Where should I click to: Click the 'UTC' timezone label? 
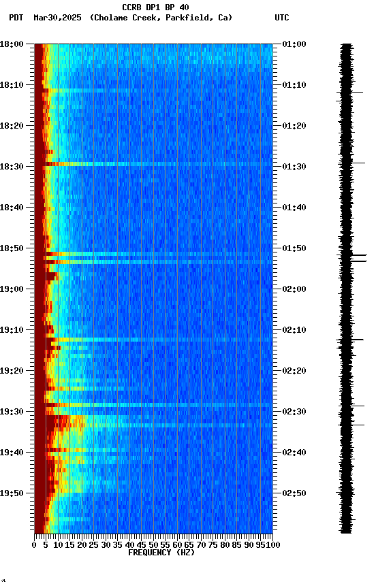(282, 18)
